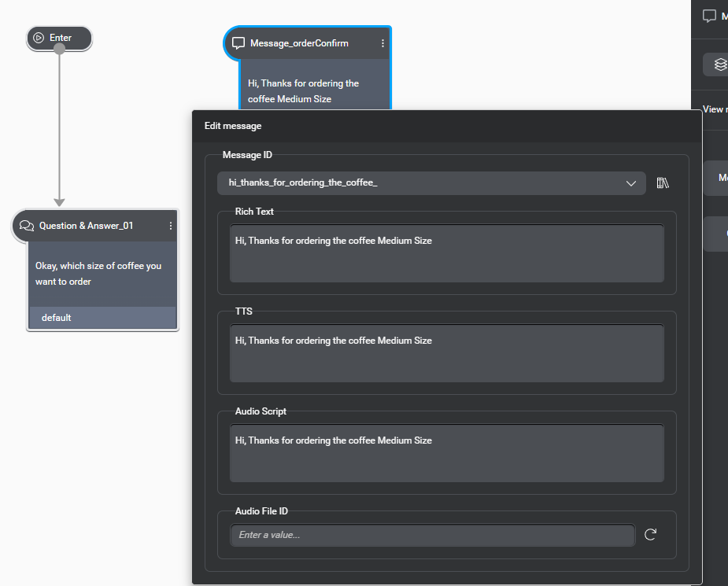Viewport: 728px width, 586px height.
Task: Click Enter node's output connector dot
Action: (x=59, y=49)
